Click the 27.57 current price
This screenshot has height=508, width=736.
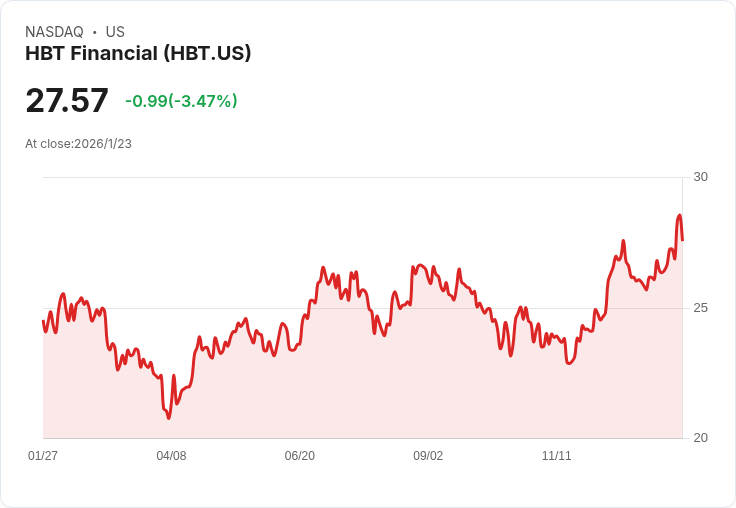pos(67,101)
